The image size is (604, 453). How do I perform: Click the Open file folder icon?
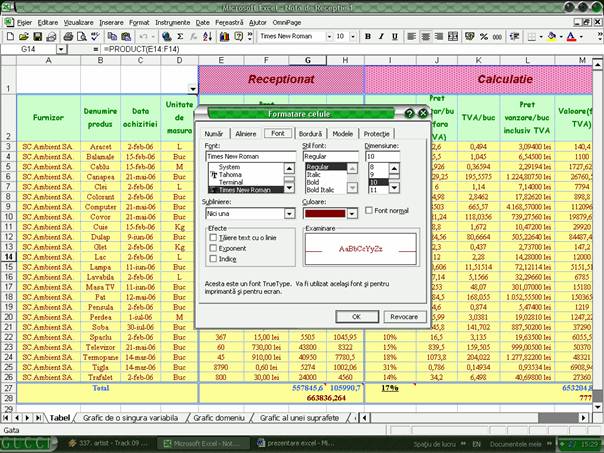(x=24, y=37)
